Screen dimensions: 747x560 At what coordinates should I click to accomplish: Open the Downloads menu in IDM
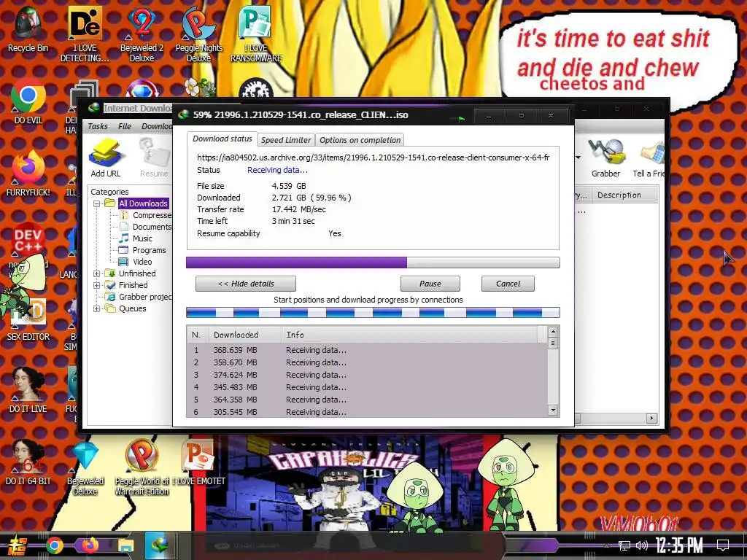[x=157, y=126]
